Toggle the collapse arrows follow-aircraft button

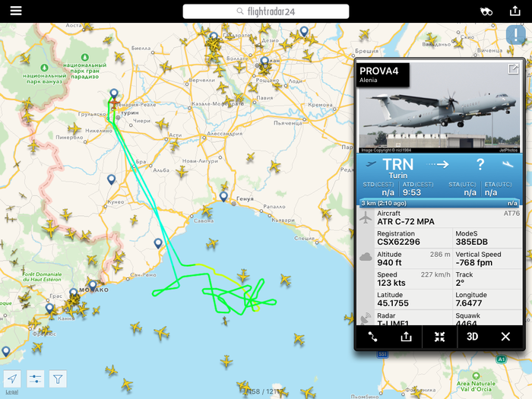coord(439,337)
